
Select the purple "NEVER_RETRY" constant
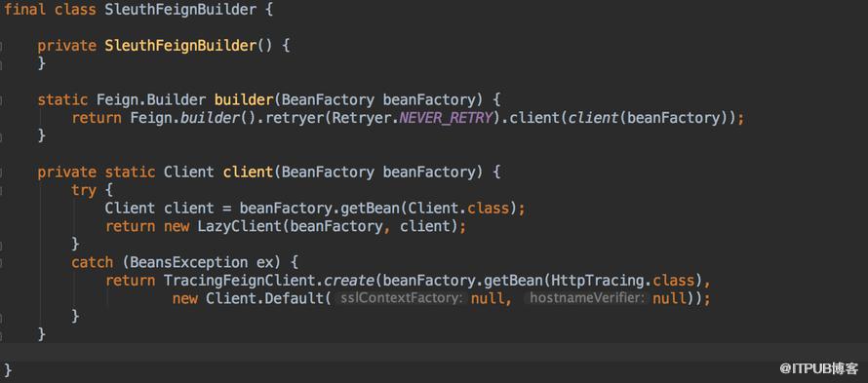click(x=446, y=118)
